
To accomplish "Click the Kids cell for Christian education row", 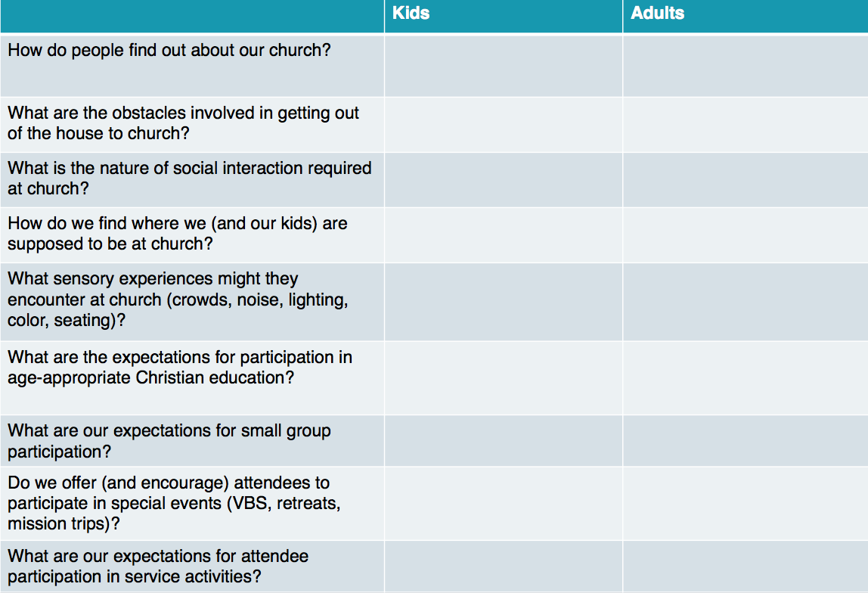I will pos(503,377).
